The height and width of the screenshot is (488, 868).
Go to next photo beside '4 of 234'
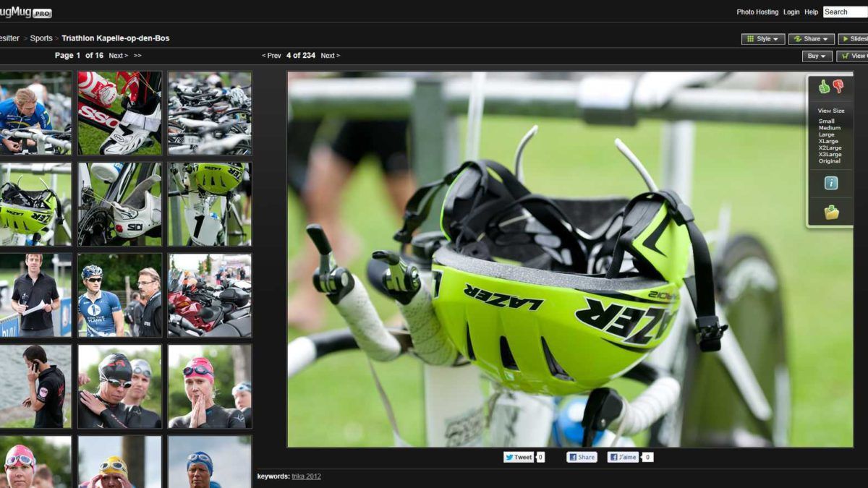(x=330, y=56)
